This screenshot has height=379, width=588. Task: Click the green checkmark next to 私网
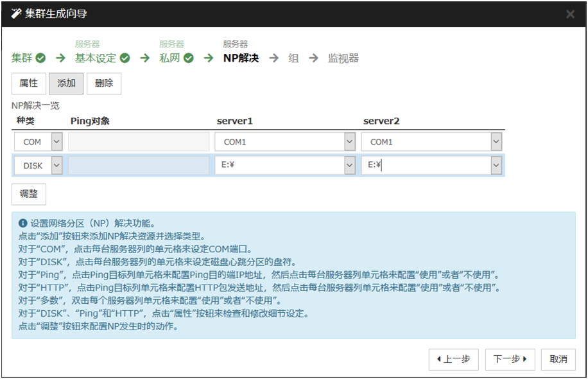(x=188, y=58)
